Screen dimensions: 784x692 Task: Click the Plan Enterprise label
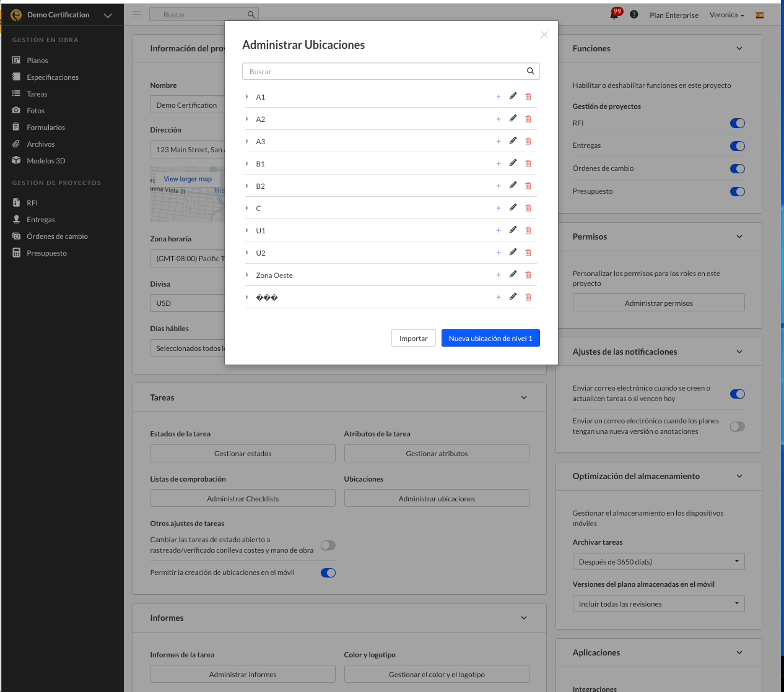click(x=674, y=15)
